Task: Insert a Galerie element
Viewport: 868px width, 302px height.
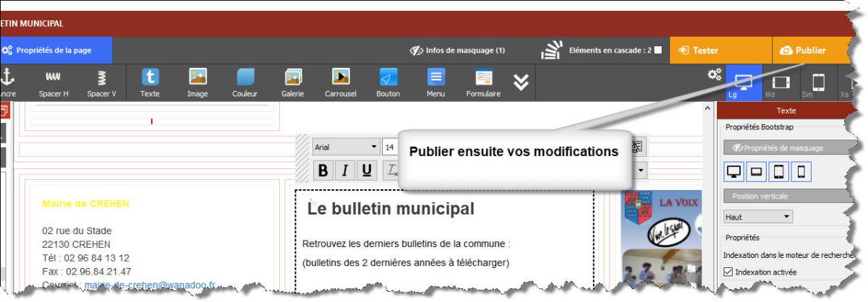Action: click(x=292, y=82)
